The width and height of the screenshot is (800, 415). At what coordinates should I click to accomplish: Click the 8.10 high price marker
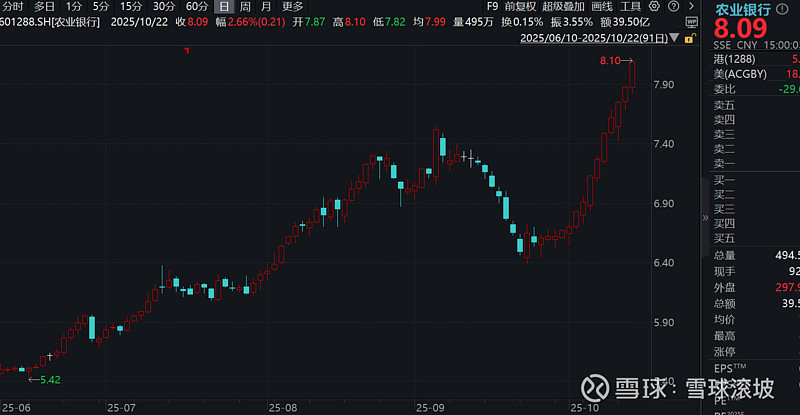pos(610,61)
